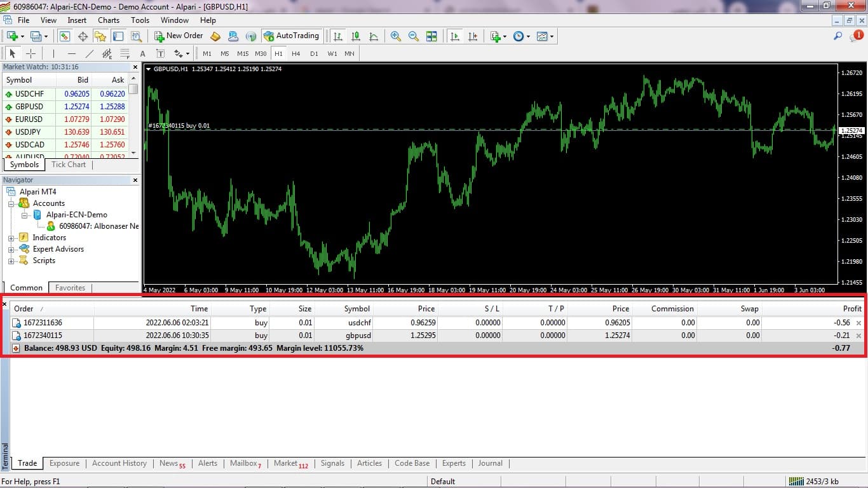The width and height of the screenshot is (868, 488).
Task: Collapse the Accounts tree node
Action: click(x=11, y=203)
